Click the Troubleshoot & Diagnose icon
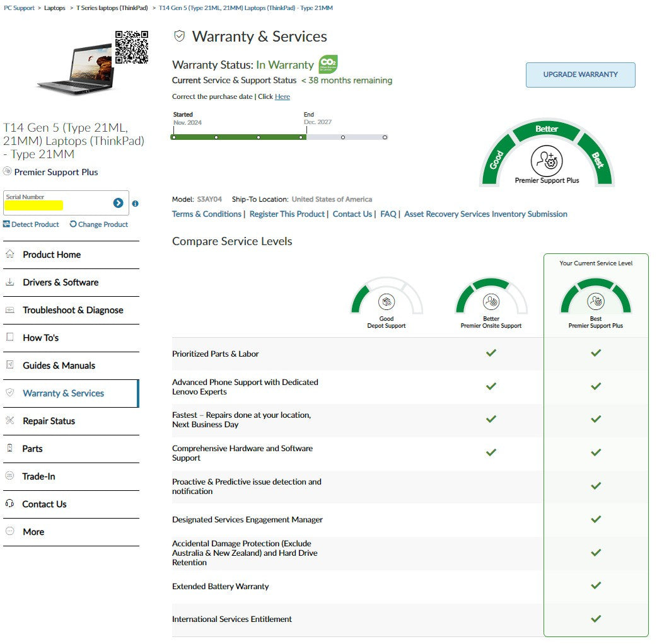The image size is (657, 644). point(10,310)
